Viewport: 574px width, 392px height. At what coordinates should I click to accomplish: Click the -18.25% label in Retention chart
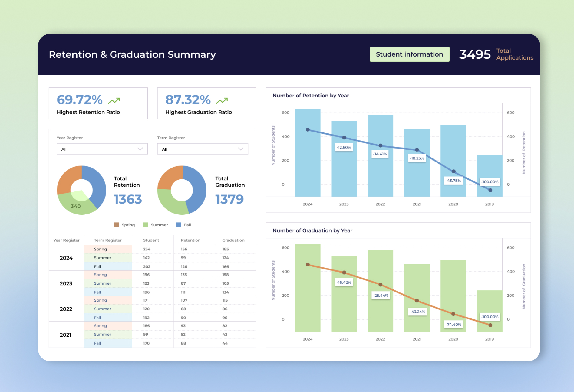pos(417,158)
